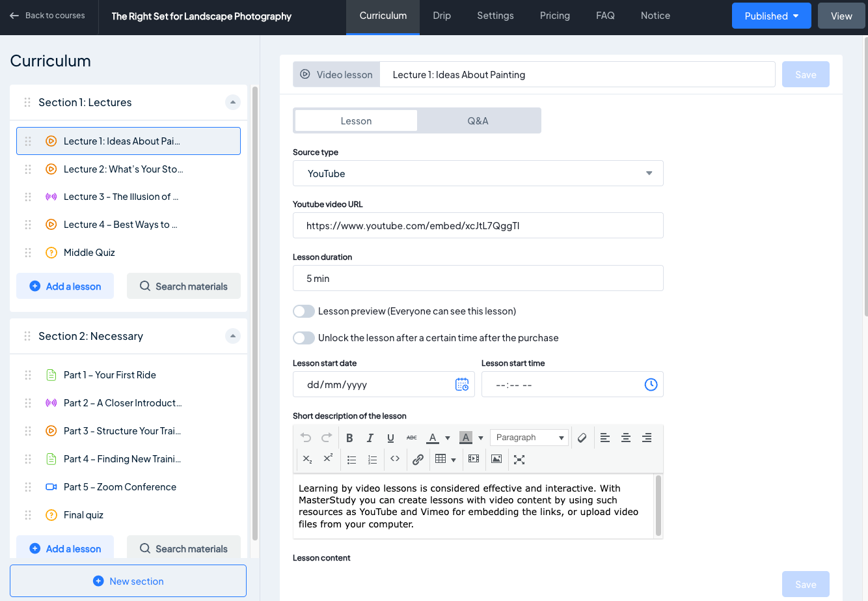This screenshot has height=601, width=868.
Task: Open the Published status dropdown
Action: tap(772, 16)
